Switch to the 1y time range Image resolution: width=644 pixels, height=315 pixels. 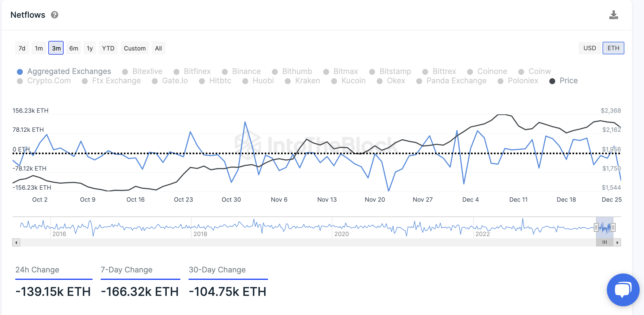(90, 48)
